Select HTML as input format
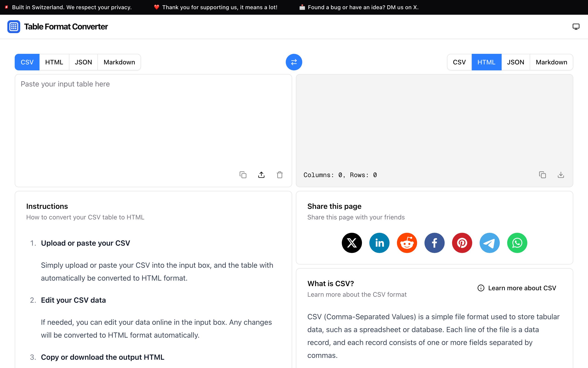The width and height of the screenshot is (588, 368). (54, 62)
